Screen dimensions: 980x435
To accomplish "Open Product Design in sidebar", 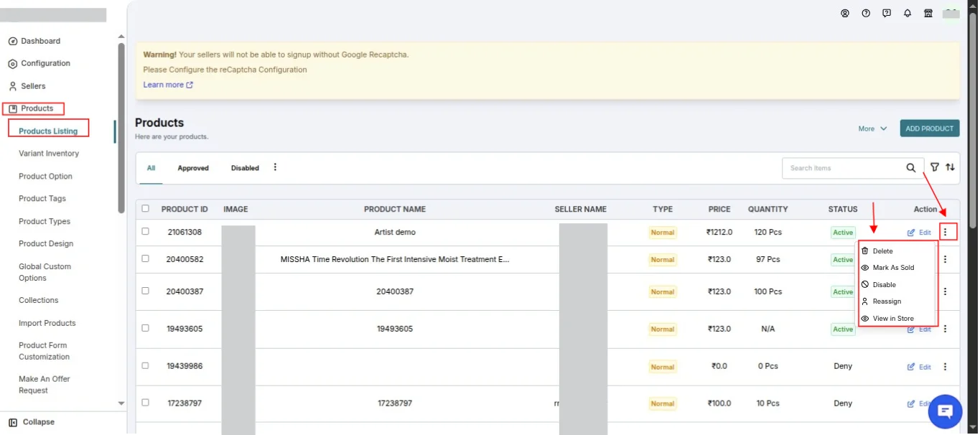I will (x=46, y=244).
